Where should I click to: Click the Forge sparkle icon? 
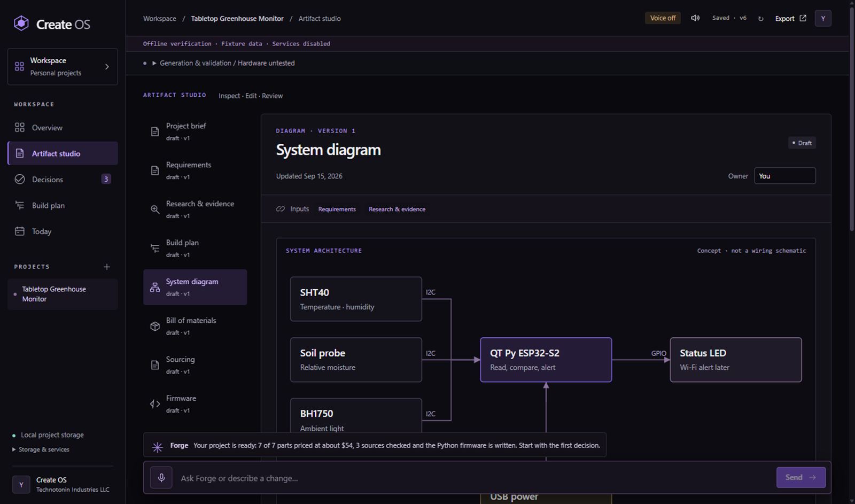[157, 447]
